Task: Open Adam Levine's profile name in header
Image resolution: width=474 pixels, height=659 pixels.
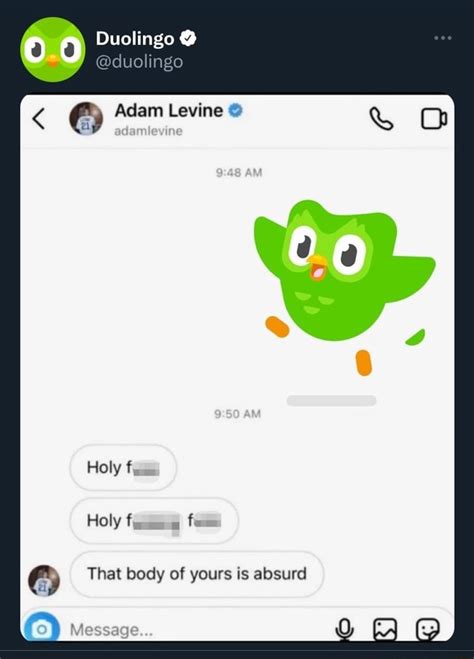Action: pos(169,111)
